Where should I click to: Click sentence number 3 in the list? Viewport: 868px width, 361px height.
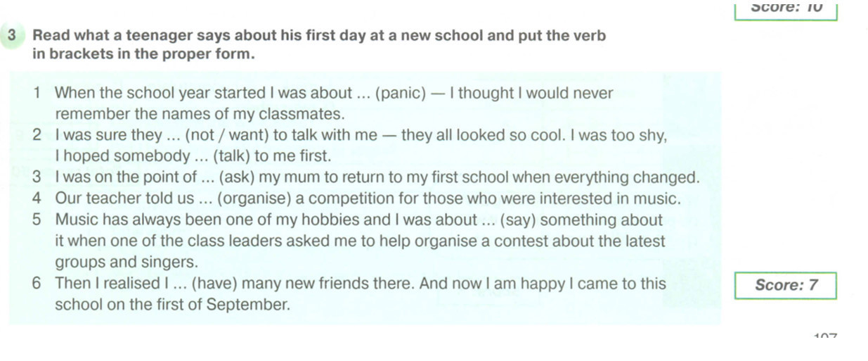(38, 177)
